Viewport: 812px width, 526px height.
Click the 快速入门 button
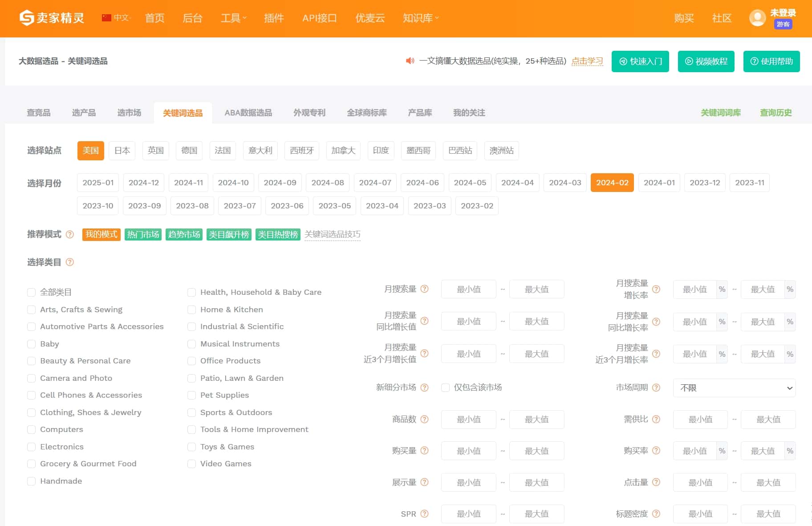(x=640, y=61)
